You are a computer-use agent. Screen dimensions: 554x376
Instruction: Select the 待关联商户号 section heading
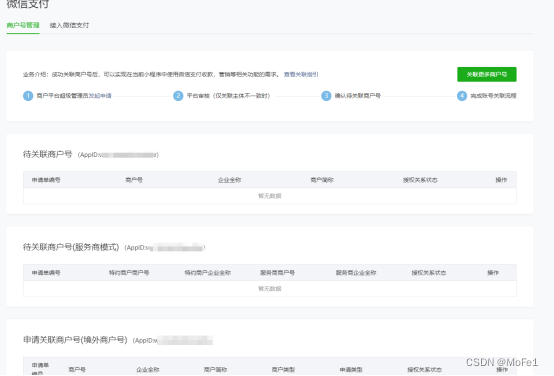47,154
